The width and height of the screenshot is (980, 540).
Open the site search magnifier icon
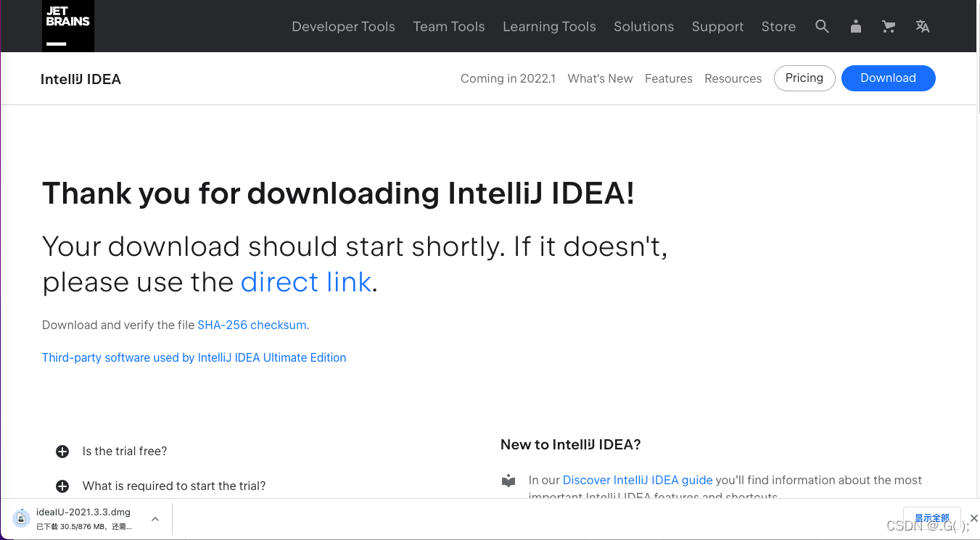pos(822,26)
